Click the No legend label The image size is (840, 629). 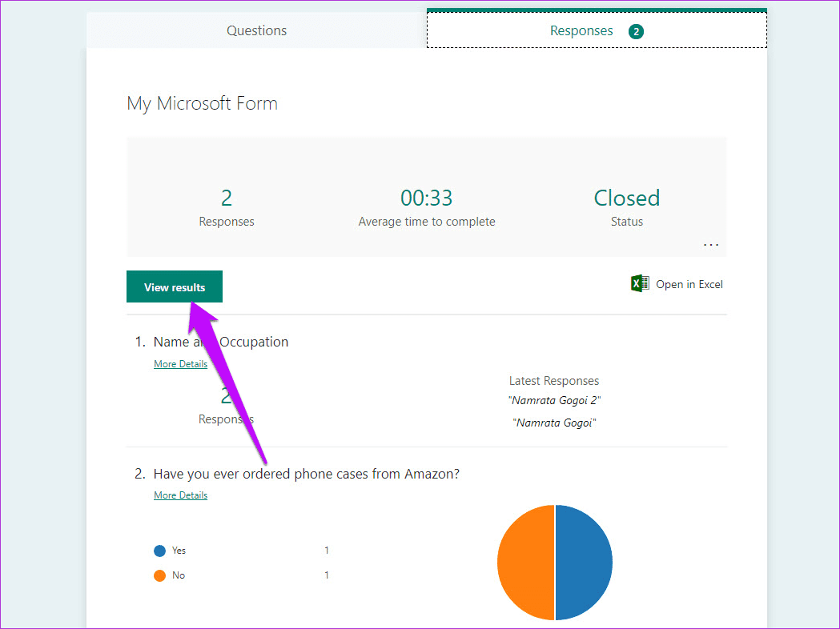tap(179, 575)
